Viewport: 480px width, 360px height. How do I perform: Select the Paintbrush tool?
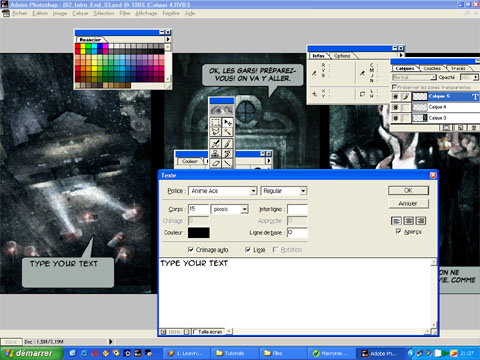228,144
